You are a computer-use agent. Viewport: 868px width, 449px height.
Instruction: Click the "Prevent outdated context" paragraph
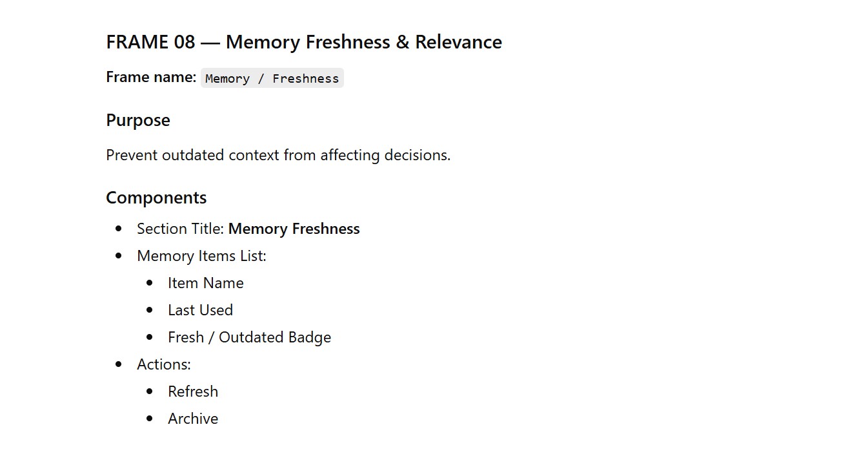click(278, 155)
